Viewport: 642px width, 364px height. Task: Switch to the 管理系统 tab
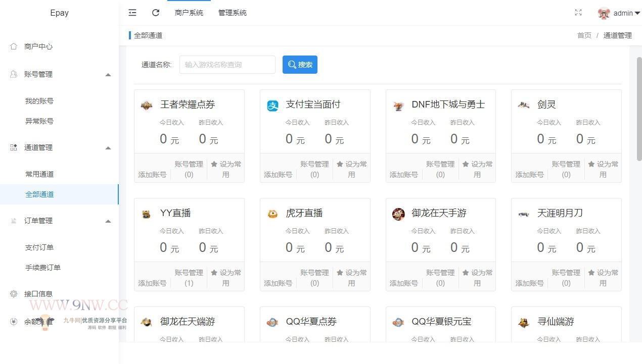(x=233, y=13)
